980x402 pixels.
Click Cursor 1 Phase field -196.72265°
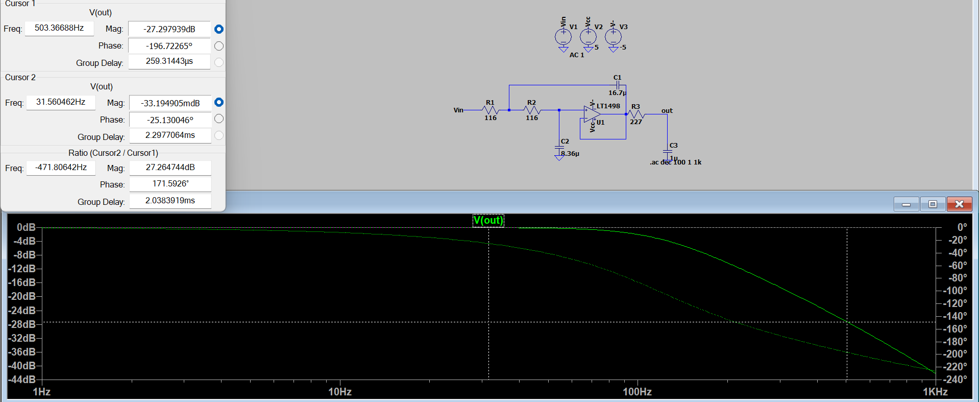pyautogui.click(x=169, y=46)
